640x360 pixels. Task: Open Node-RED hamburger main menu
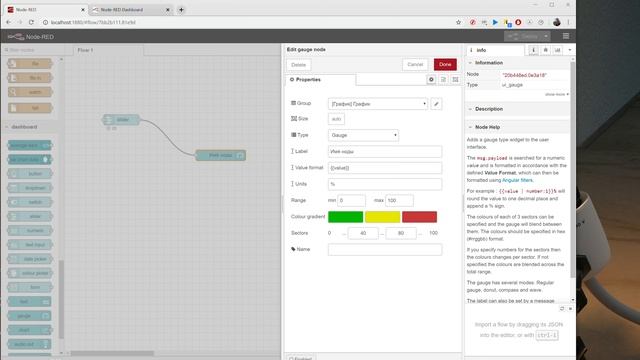point(566,36)
